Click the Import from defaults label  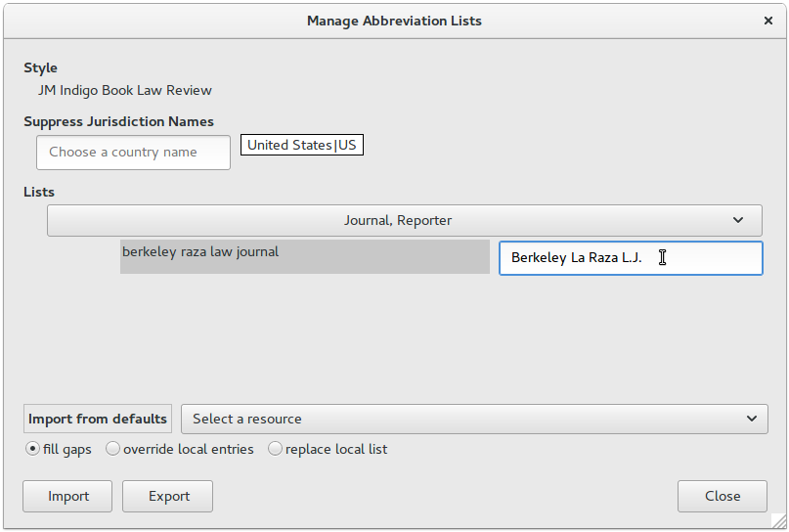[x=98, y=419]
